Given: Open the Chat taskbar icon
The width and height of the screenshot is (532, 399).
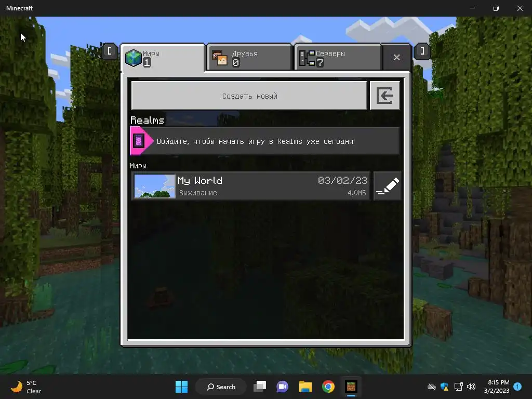Looking at the screenshot, I should point(282,387).
